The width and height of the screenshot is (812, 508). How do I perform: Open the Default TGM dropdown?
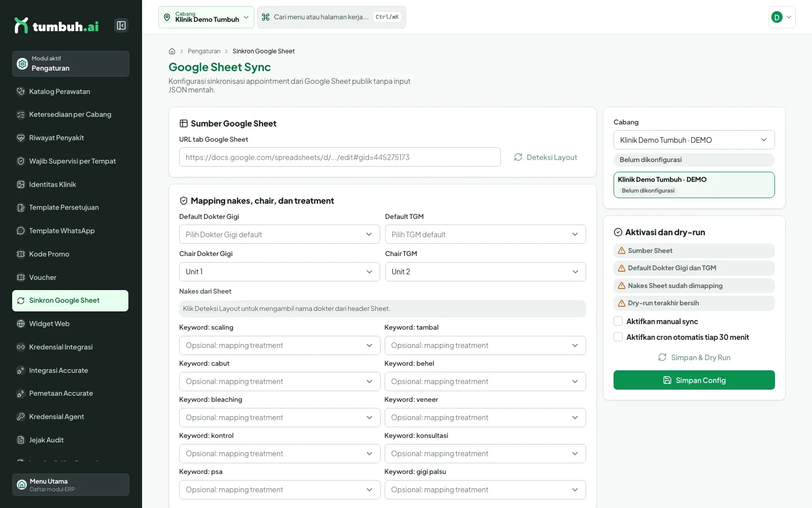pyautogui.click(x=485, y=234)
